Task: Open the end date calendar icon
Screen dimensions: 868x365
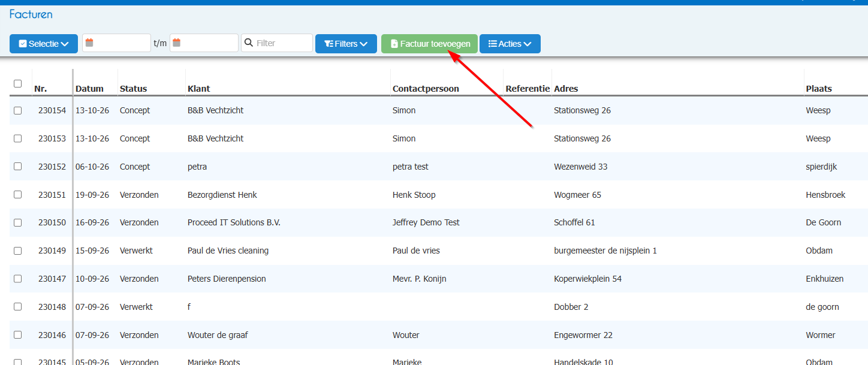Action: [x=177, y=43]
